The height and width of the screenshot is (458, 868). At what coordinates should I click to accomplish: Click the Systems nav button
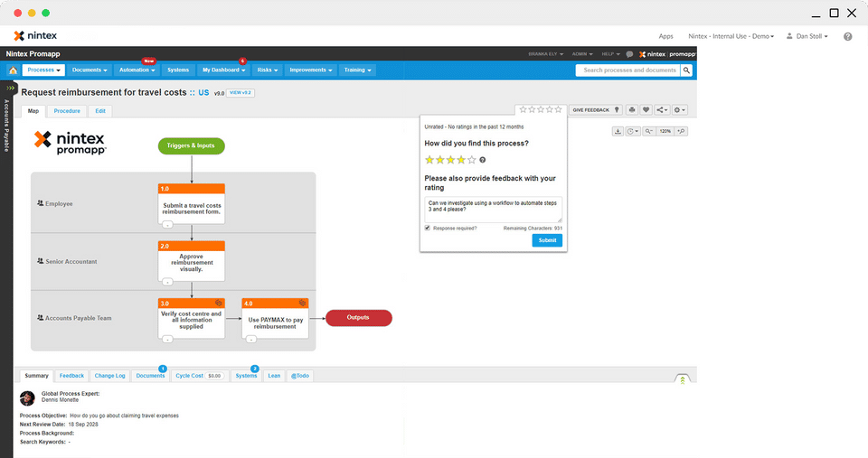coord(178,70)
